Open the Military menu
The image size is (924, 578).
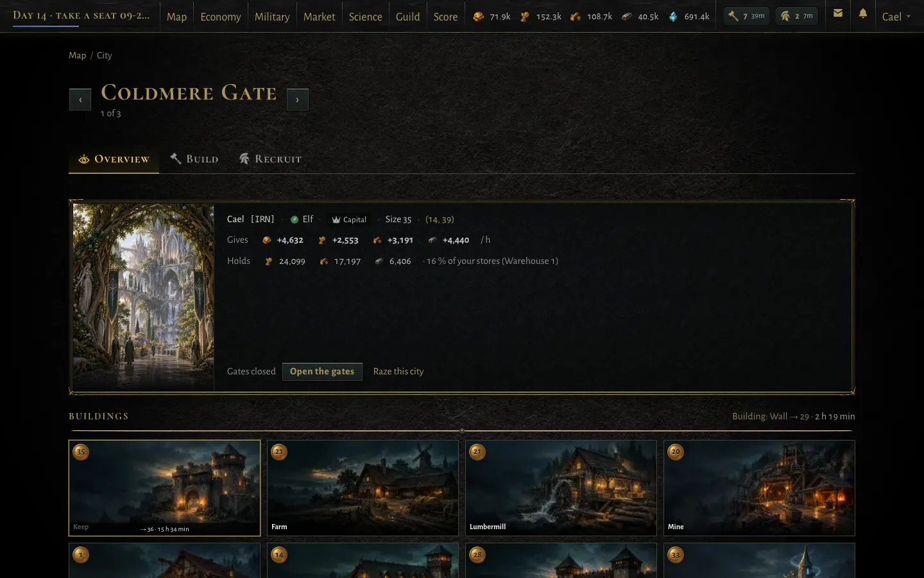point(272,17)
